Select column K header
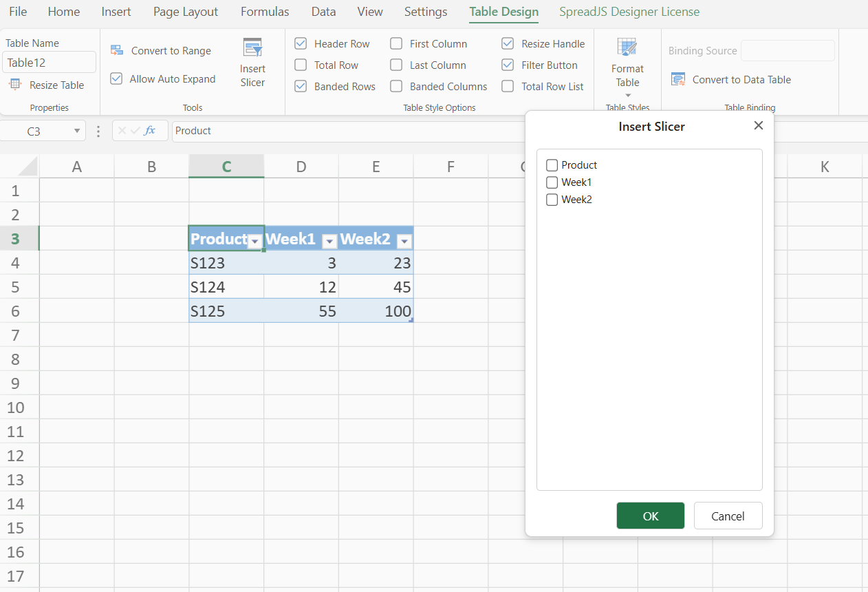This screenshot has width=868, height=592. pyautogui.click(x=825, y=166)
